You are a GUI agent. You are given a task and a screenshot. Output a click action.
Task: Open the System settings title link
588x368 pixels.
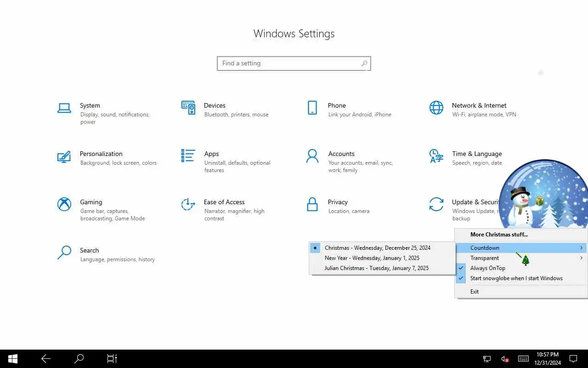[x=90, y=105]
